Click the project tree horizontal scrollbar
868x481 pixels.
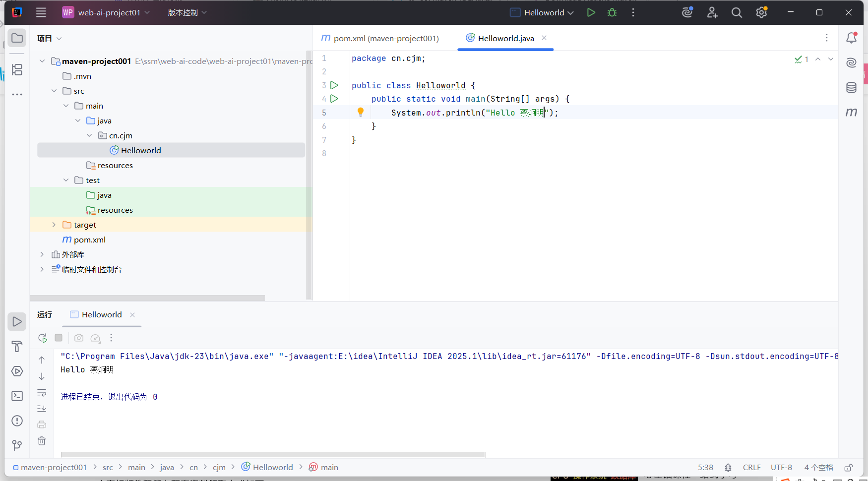(147, 298)
